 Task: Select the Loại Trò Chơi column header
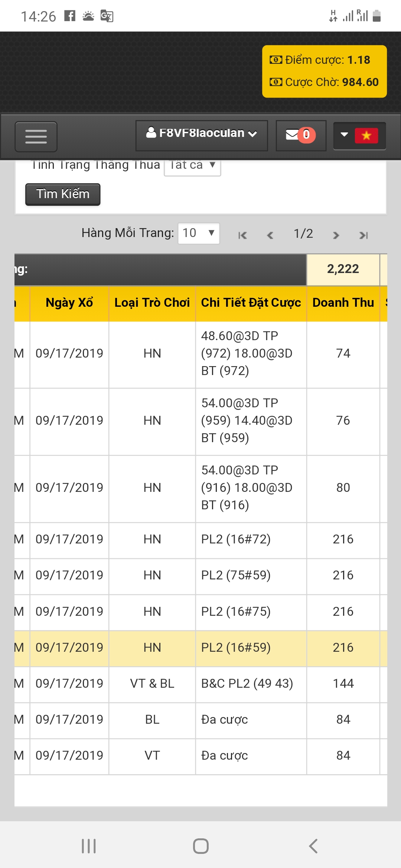152,303
